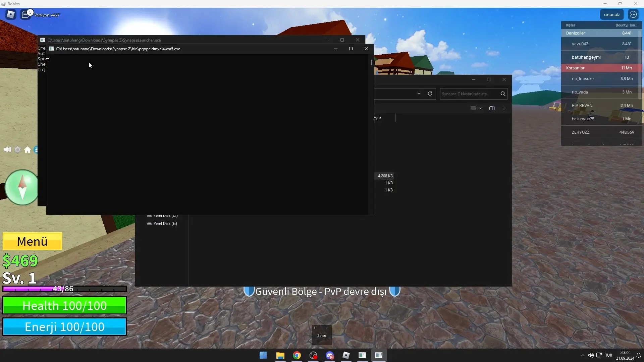Click the pgopeldmvni4wra5.exe console title icon
The width and height of the screenshot is (644, 362).
(52, 49)
